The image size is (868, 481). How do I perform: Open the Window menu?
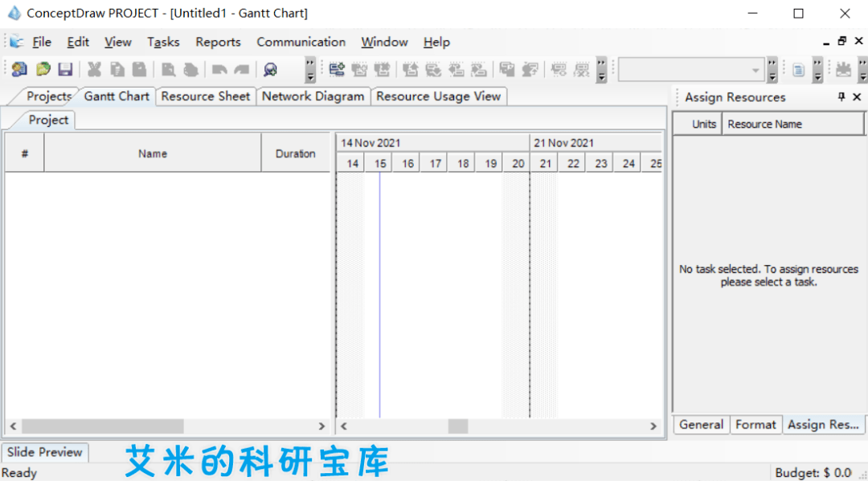click(x=385, y=42)
